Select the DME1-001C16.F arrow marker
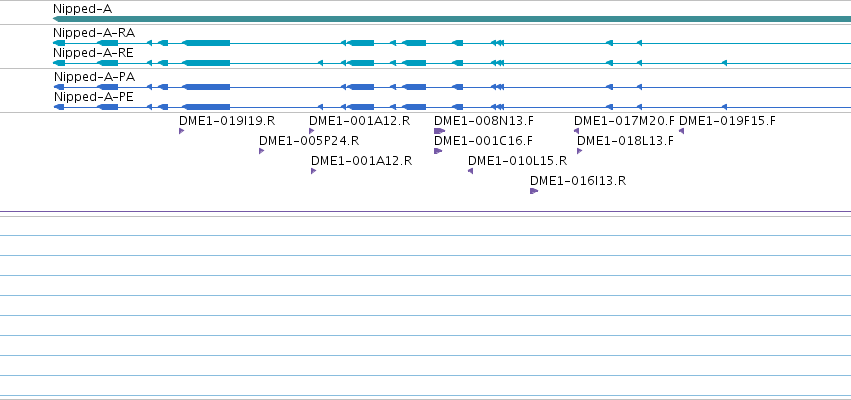The width and height of the screenshot is (851, 400). pos(438,151)
